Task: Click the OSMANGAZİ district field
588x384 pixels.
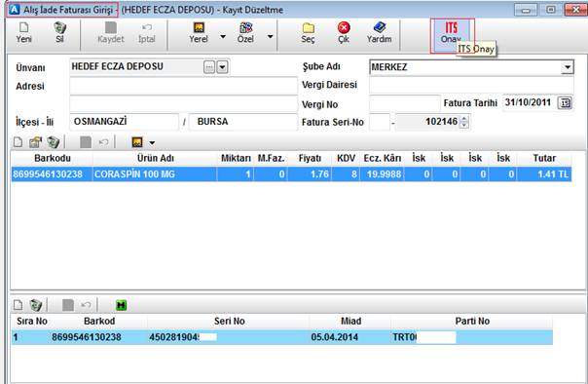Action: [x=125, y=122]
